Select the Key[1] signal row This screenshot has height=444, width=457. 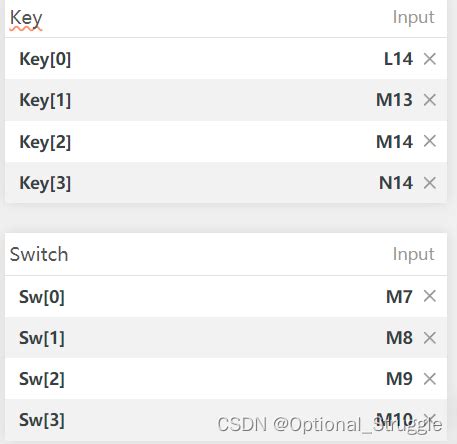click(226, 100)
